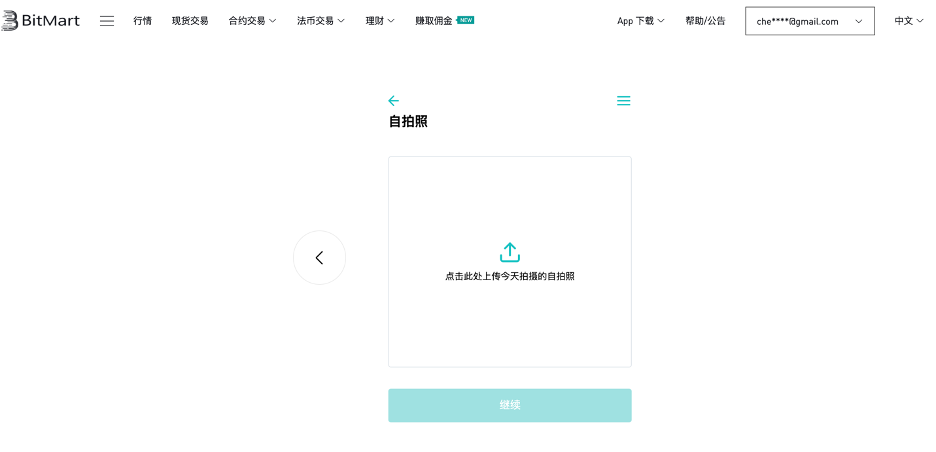This screenshot has height=452, width=936.
Task: Click the 点击此处上传今天拍摄的自拍照 text
Action: (510, 276)
